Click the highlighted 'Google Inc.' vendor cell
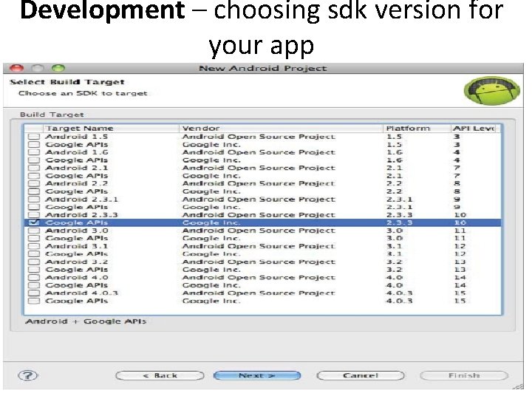Viewport: 532px width, 399px height. [x=211, y=222]
